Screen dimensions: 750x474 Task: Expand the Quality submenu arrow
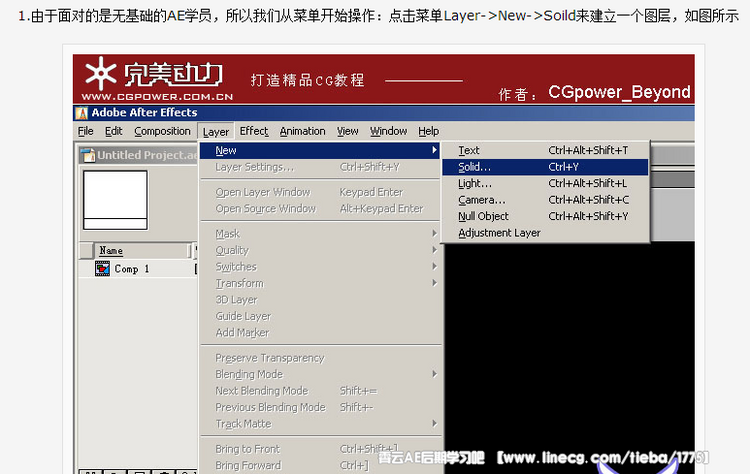pos(434,250)
